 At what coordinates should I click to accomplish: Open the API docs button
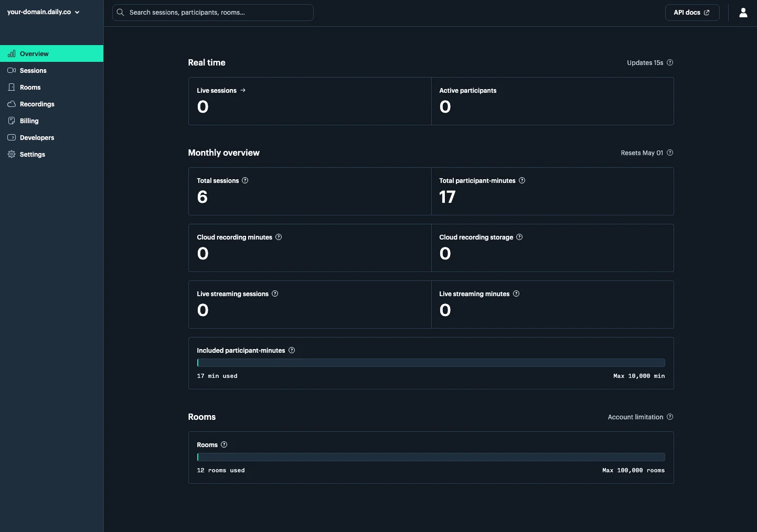[692, 13]
